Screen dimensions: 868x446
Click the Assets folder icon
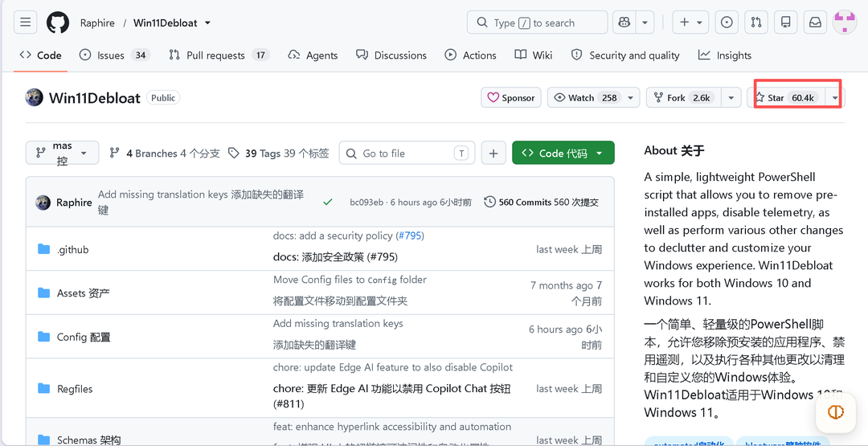pyautogui.click(x=43, y=293)
